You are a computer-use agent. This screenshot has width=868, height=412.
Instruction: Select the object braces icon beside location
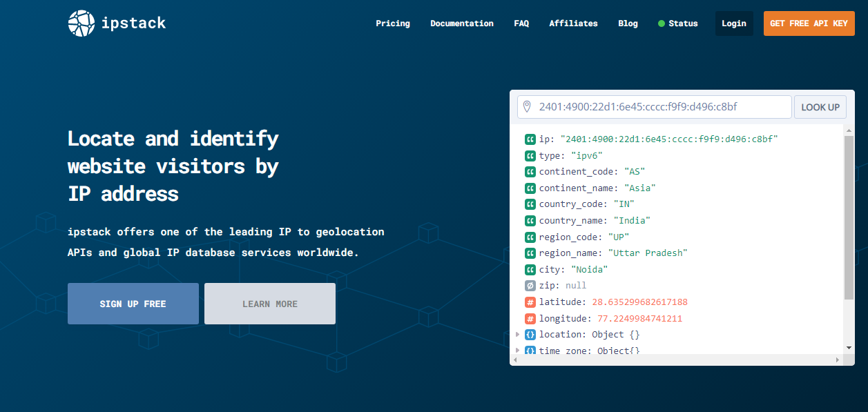(530, 334)
